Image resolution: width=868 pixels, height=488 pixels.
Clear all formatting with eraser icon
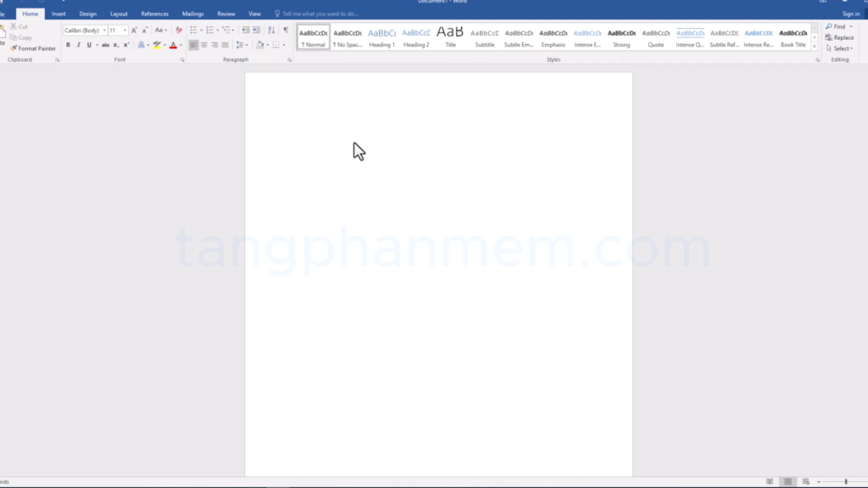179,30
